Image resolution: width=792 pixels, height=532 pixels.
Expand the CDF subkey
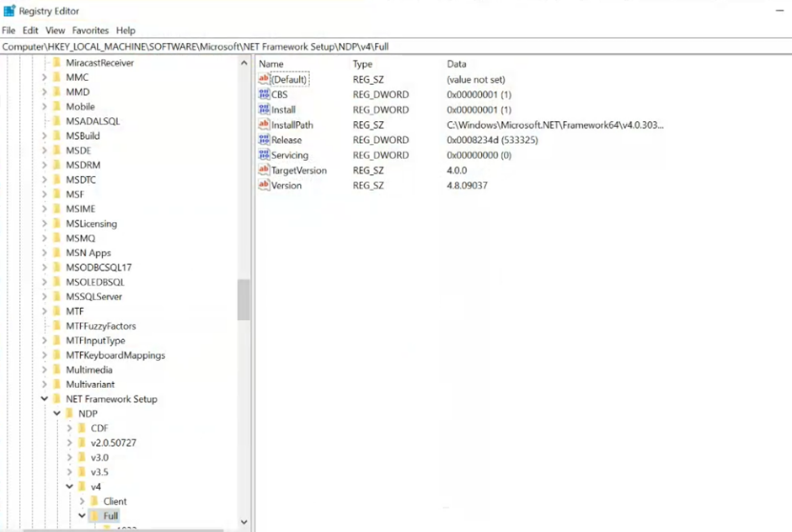pyautogui.click(x=69, y=428)
